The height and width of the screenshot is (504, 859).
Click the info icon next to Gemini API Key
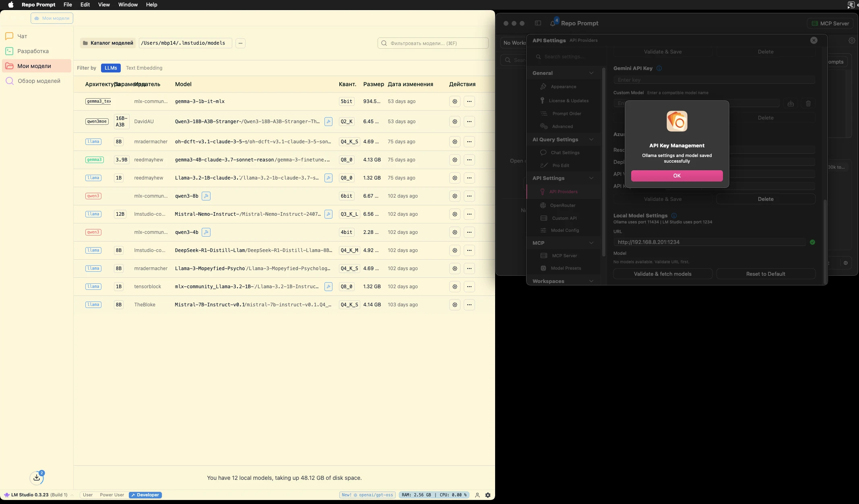[659, 68]
